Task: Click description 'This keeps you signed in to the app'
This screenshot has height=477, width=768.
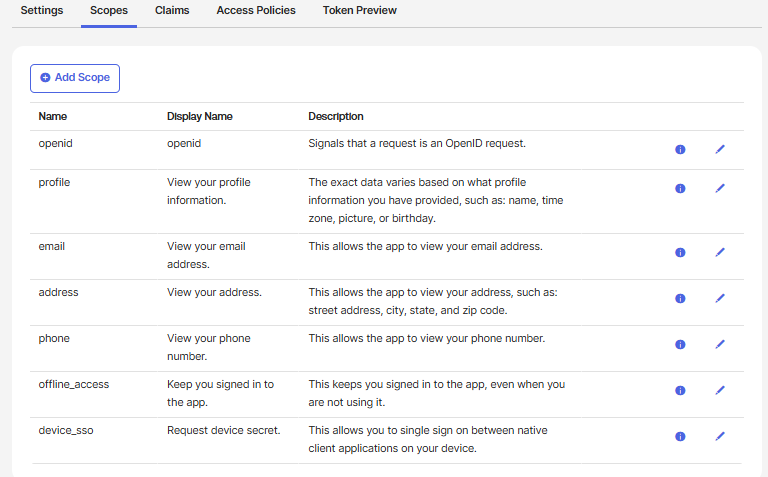Action: point(437,393)
